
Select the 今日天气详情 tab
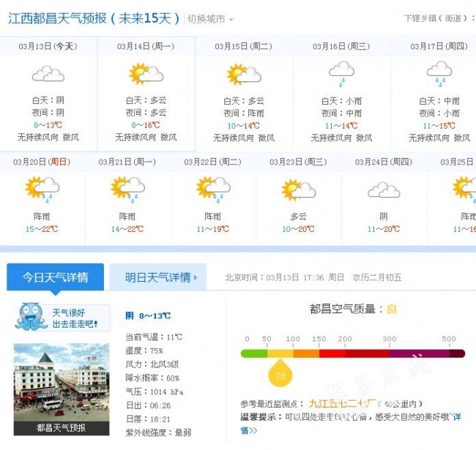click(x=55, y=277)
